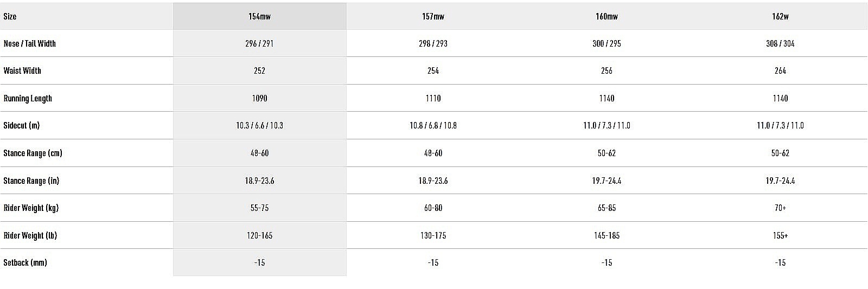Click the waist width value 264
868x289 pixels.
click(780, 70)
